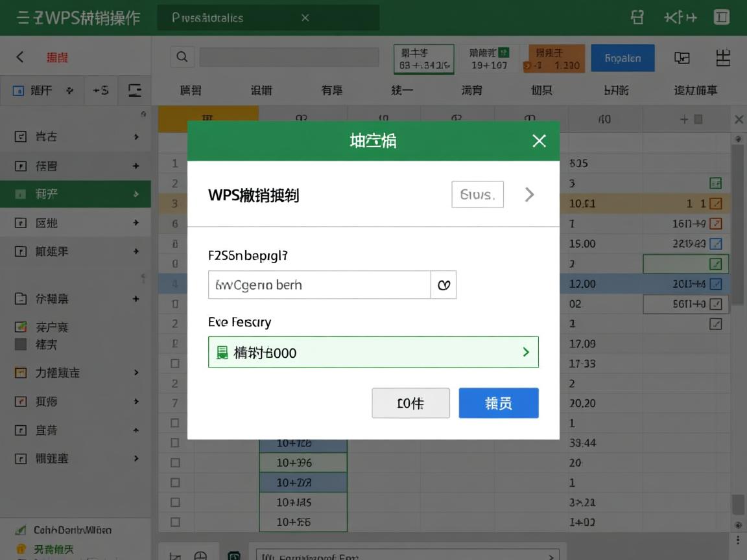Click the share icon at the top right
Image resolution: width=747 pixels, height=560 pixels.
tap(636, 17)
